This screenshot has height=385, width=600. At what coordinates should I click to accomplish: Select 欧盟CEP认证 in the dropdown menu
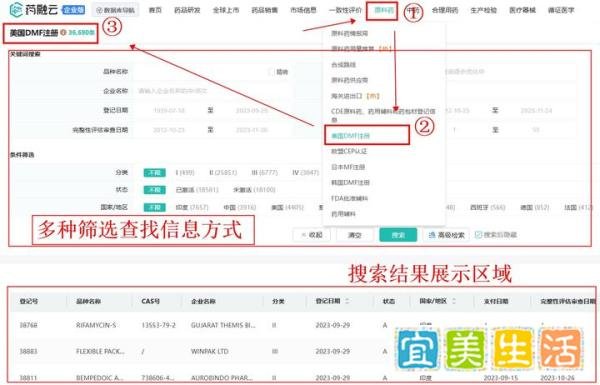click(x=349, y=151)
